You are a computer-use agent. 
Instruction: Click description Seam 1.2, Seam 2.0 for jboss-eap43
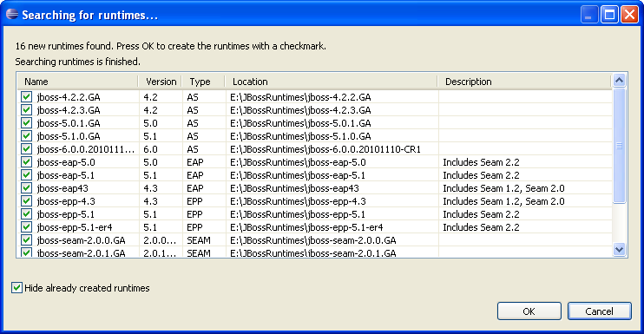point(503,188)
